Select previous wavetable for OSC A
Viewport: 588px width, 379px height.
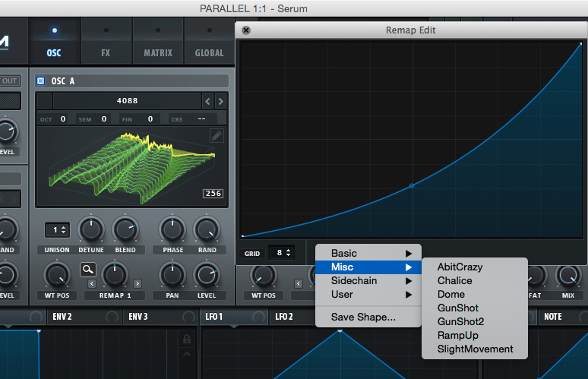click(207, 101)
